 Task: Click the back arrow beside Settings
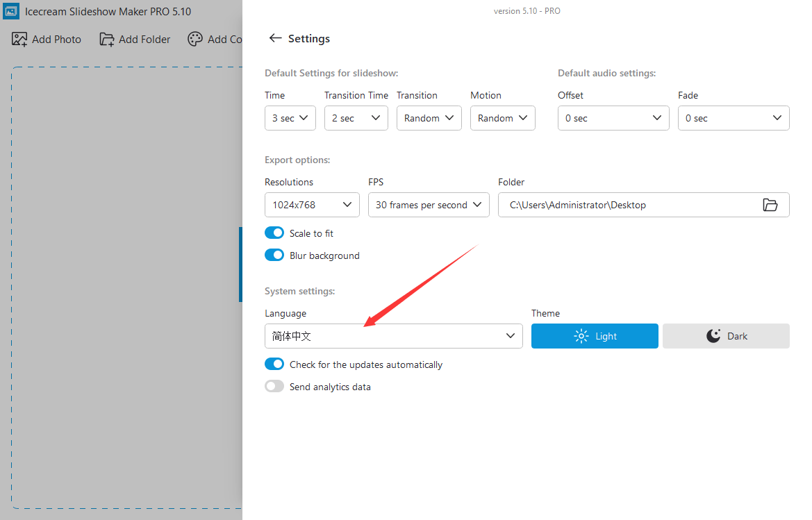(x=275, y=39)
